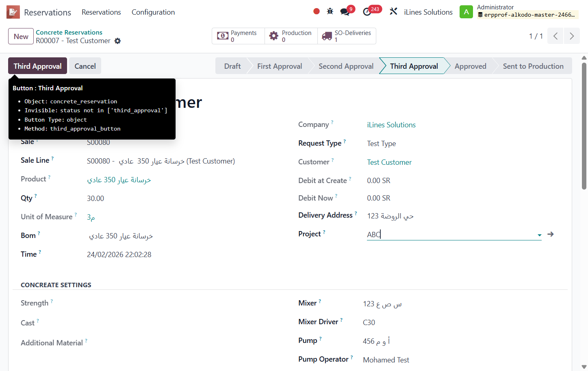Select the First Approval stage
The image size is (588, 371).
280,66
